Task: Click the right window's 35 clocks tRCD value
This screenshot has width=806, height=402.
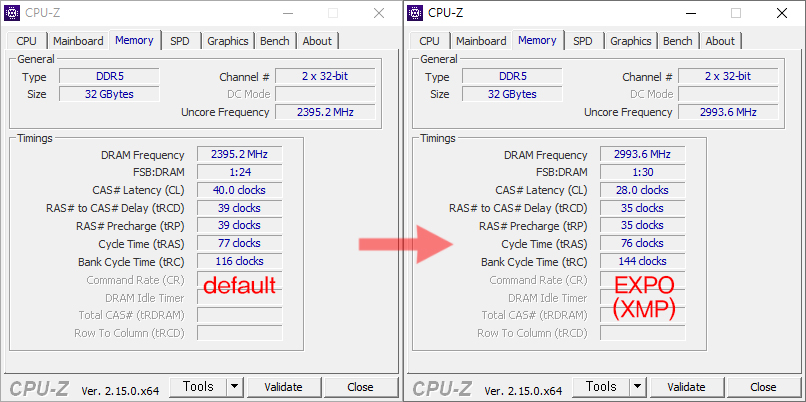Action: pyautogui.click(x=643, y=208)
